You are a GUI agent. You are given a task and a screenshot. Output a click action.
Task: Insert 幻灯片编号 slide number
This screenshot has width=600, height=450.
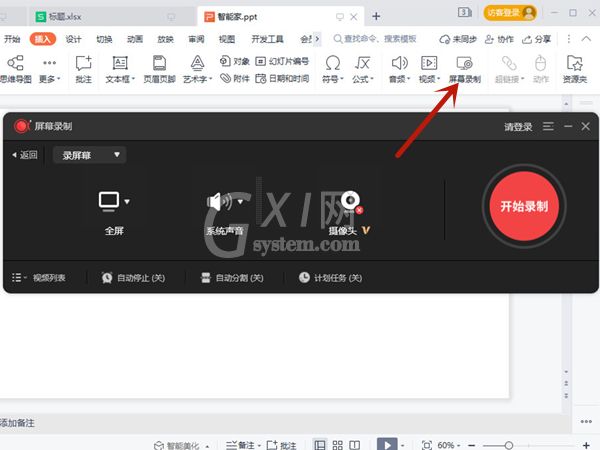(x=282, y=61)
